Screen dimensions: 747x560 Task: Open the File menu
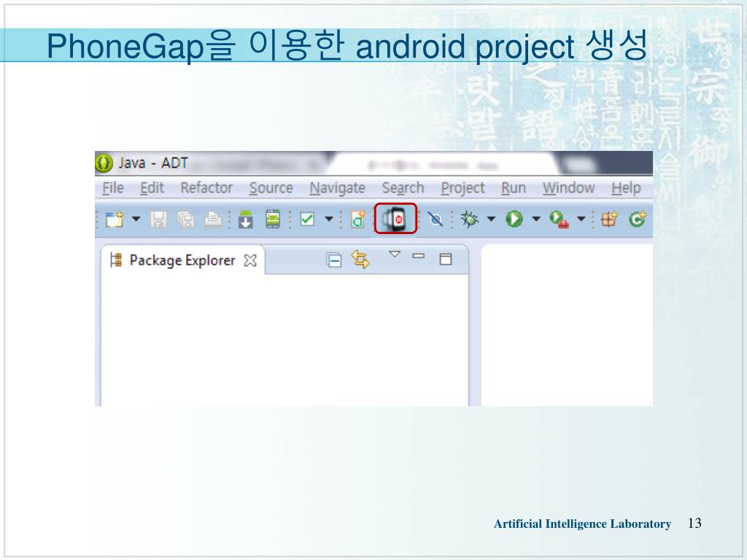click(x=113, y=187)
